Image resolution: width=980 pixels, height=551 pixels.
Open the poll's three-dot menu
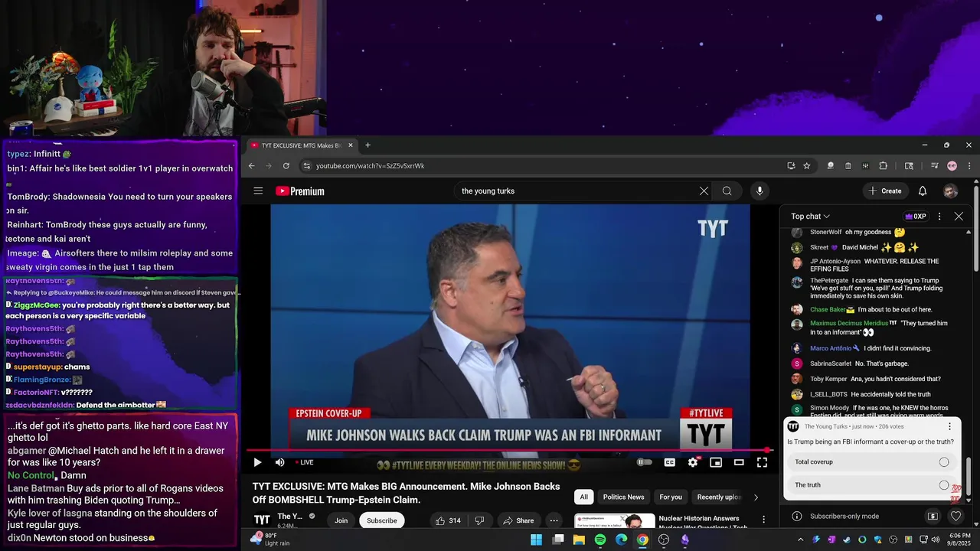click(x=949, y=426)
